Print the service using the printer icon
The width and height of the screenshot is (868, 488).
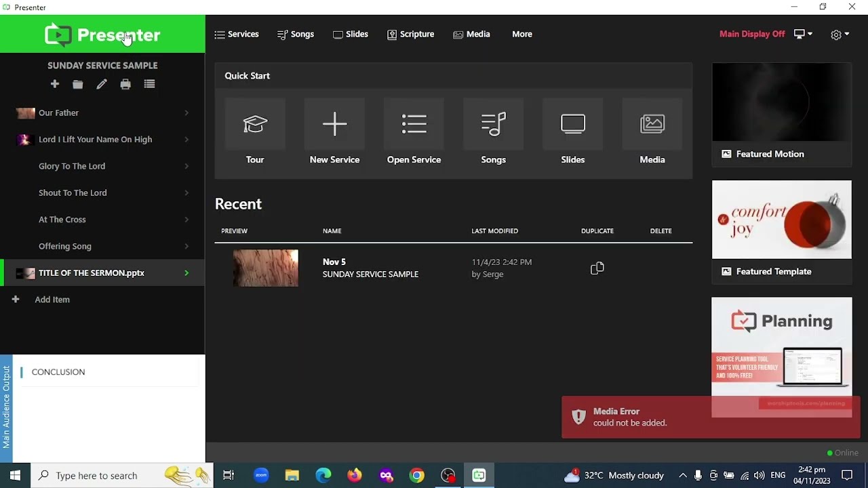[x=125, y=85]
